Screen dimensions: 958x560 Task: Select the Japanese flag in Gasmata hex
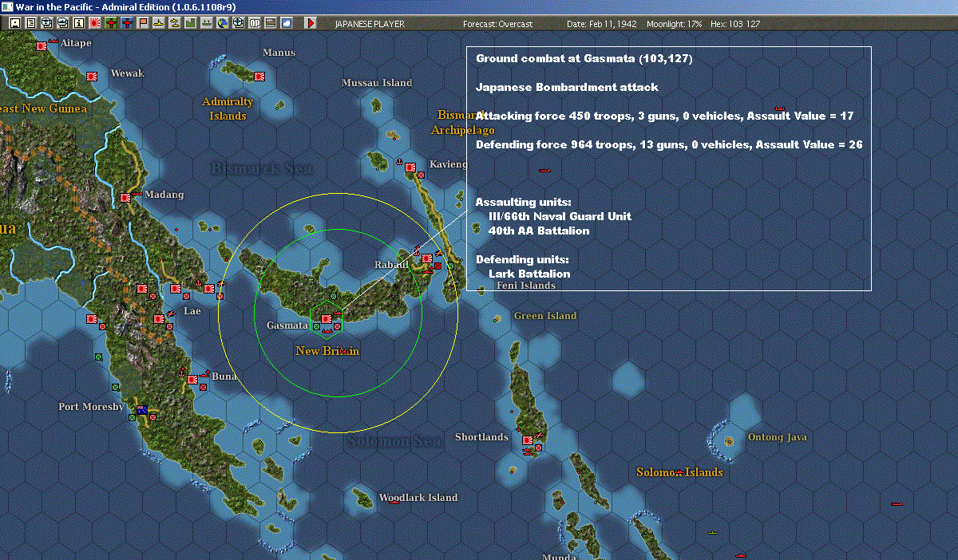(326, 319)
